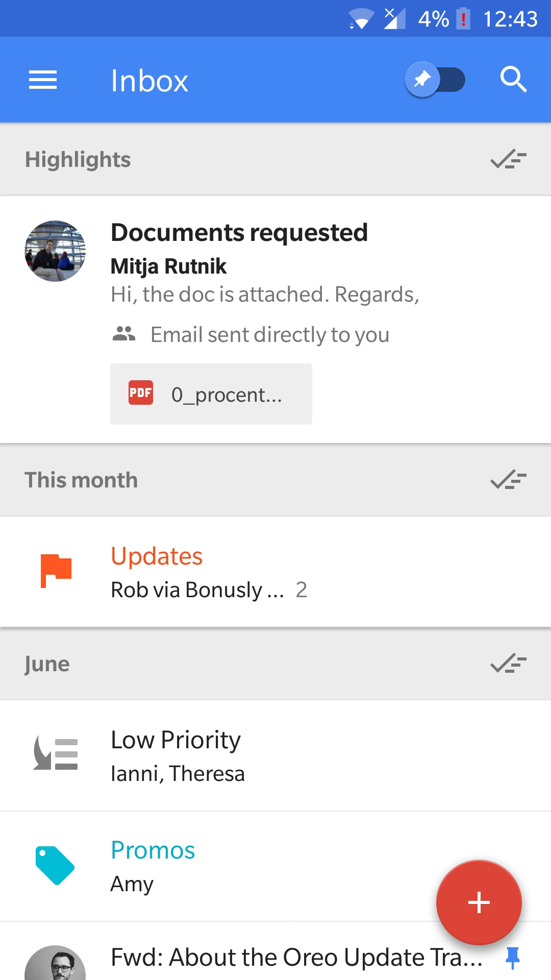Tap the battery indicator in status bar

463,19
